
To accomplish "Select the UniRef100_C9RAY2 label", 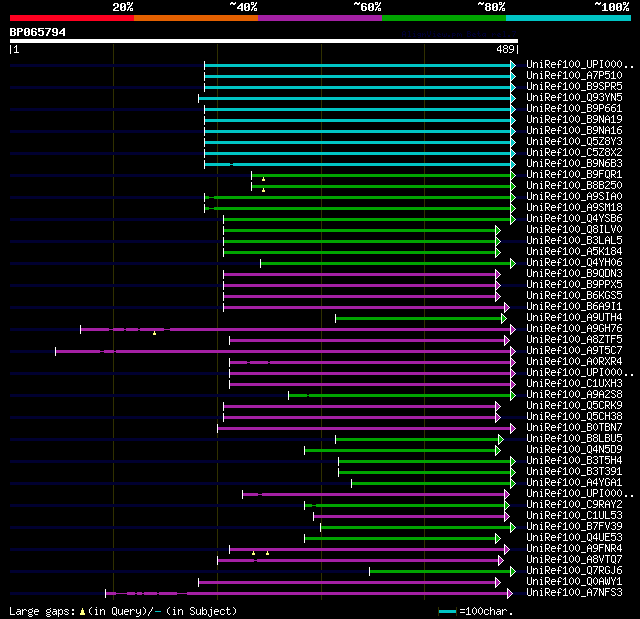I will (574, 505).
